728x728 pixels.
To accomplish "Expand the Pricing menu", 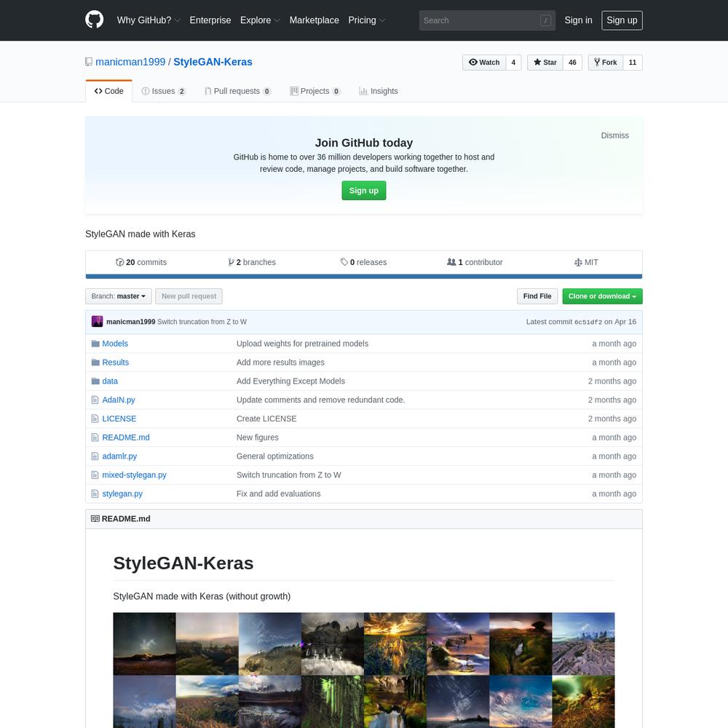I will click(x=367, y=20).
